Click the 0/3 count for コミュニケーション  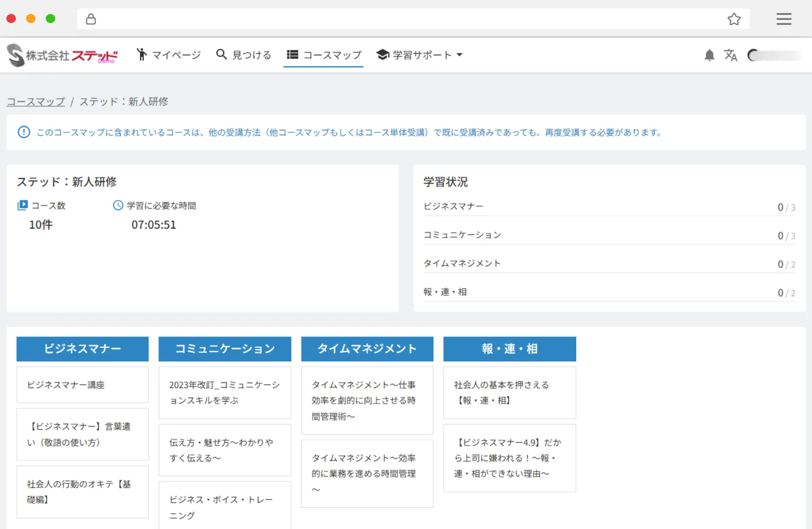click(x=786, y=236)
